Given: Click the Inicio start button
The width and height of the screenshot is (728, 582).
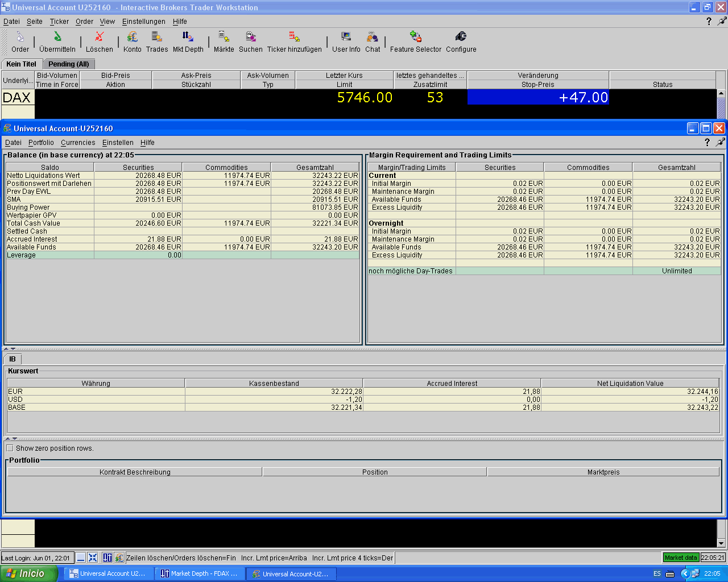Looking at the screenshot, I should click(28, 573).
